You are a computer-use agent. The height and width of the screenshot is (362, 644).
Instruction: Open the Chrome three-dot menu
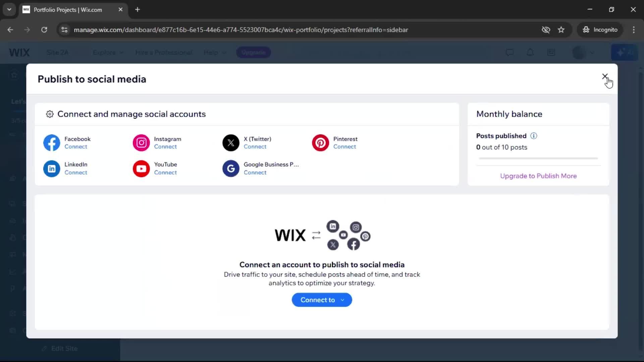634,30
